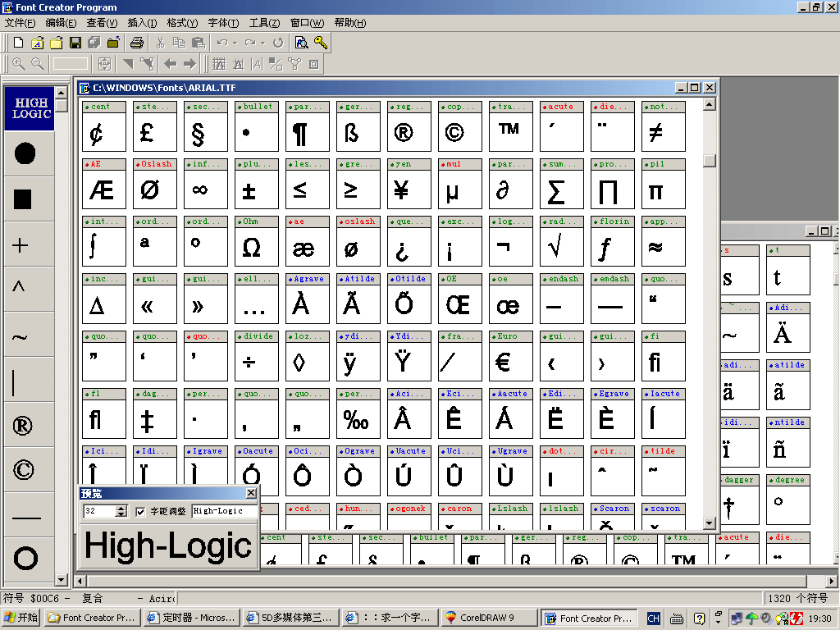Select the emdash glyph cell
The width and height of the screenshot is (840, 630).
(612, 299)
